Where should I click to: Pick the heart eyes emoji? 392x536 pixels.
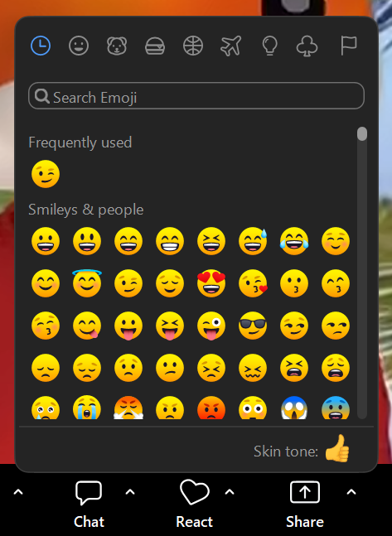211,283
